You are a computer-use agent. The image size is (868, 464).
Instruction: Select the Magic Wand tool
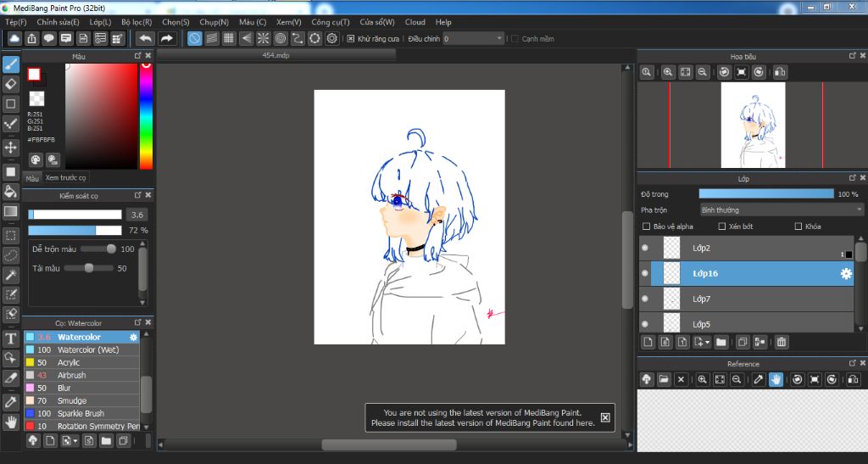[x=11, y=275]
